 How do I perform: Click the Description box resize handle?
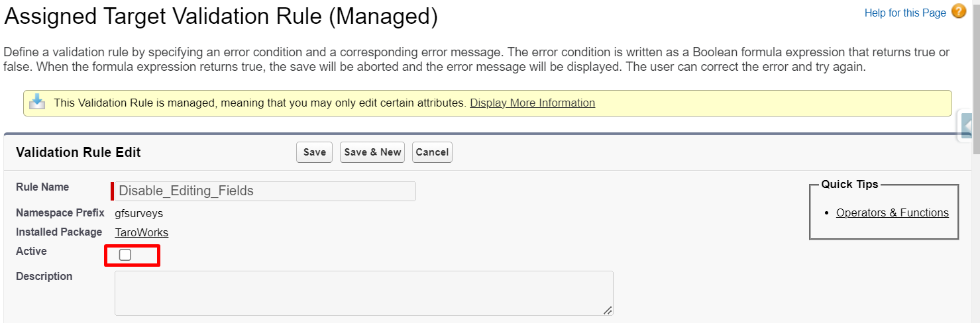(608, 310)
